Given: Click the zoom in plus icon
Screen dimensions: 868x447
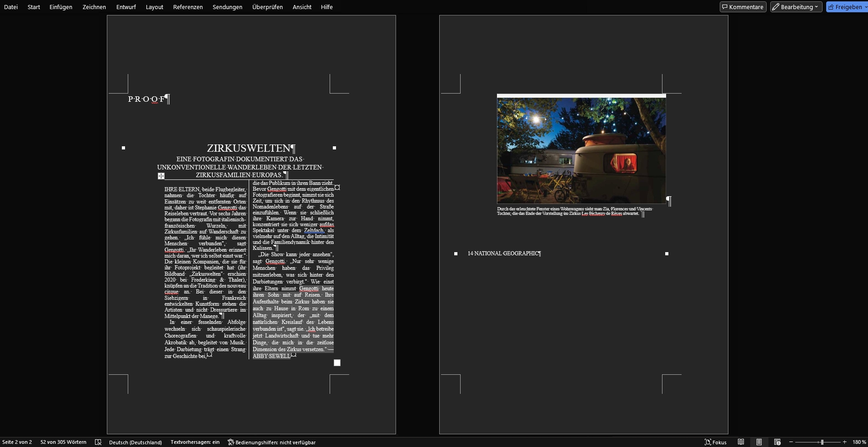Looking at the screenshot, I should coord(844,442).
